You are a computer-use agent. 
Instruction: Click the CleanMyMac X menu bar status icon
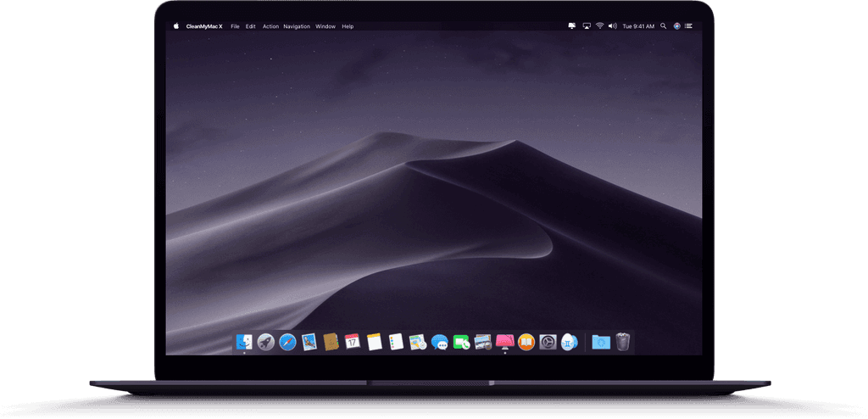coord(572,26)
